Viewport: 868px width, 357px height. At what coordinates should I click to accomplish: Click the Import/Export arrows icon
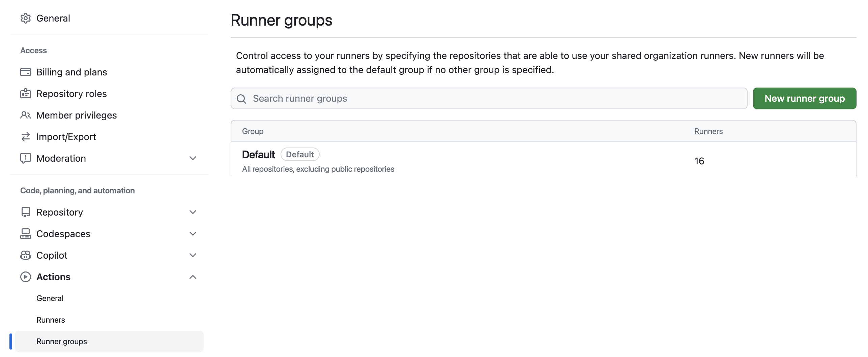pyautogui.click(x=26, y=136)
